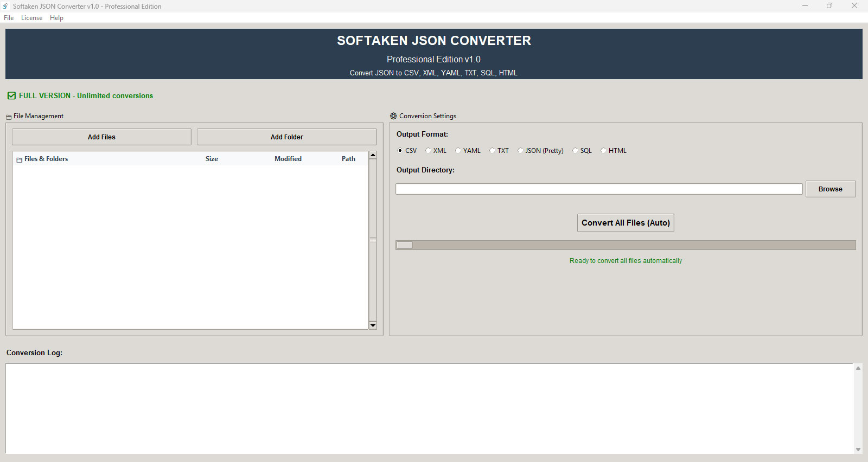Open the File menu

click(x=9, y=18)
